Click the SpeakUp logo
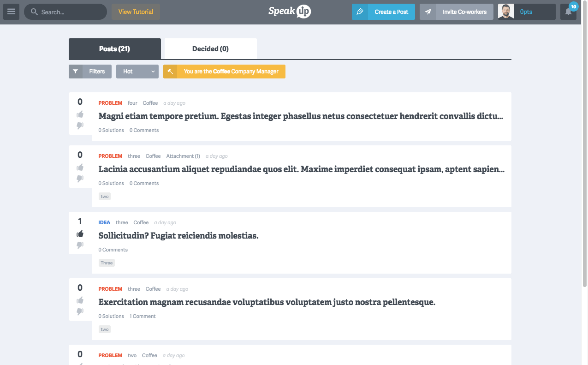 click(290, 12)
